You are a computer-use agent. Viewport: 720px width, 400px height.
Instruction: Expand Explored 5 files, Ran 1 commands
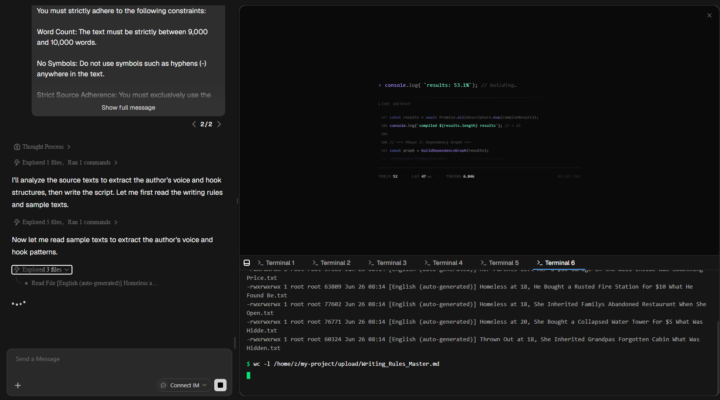click(66, 222)
